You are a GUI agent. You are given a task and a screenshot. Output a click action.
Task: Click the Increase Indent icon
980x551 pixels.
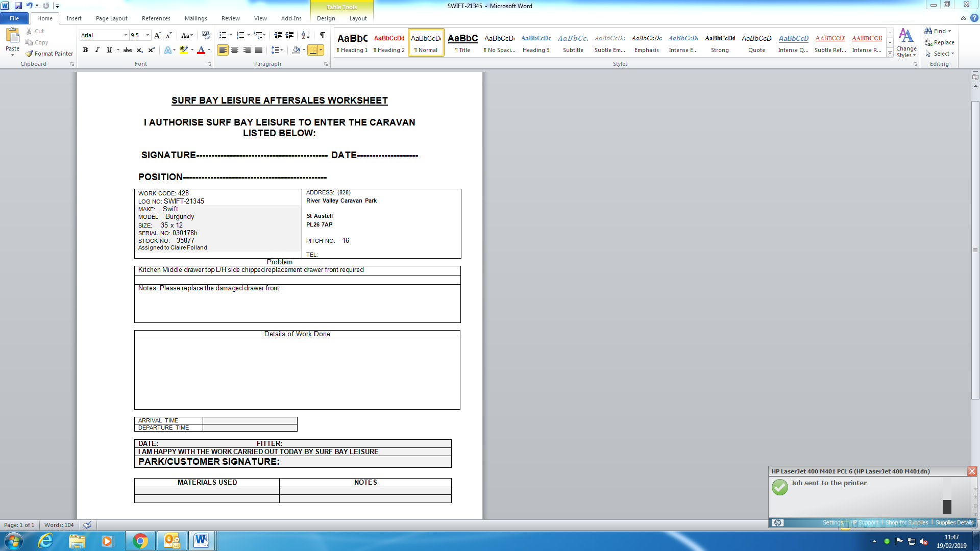click(x=290, y=35)
